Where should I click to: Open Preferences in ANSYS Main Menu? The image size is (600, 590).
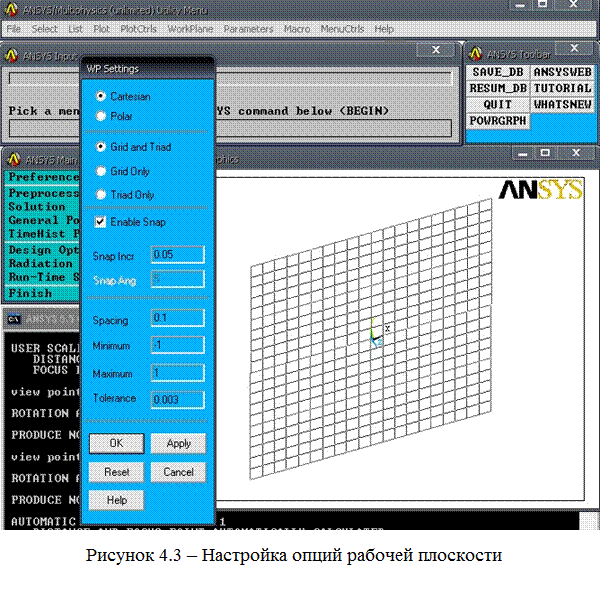43,177
